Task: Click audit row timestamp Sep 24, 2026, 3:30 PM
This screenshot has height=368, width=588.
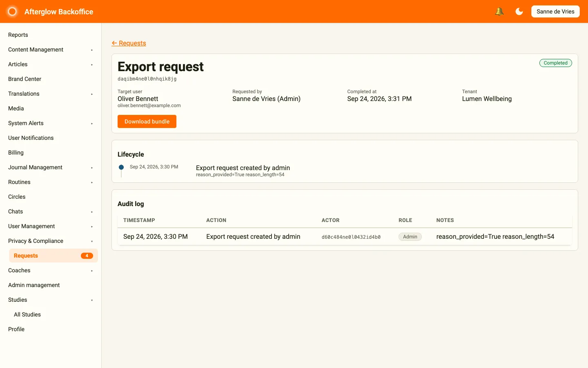Action: coord(156,237)
